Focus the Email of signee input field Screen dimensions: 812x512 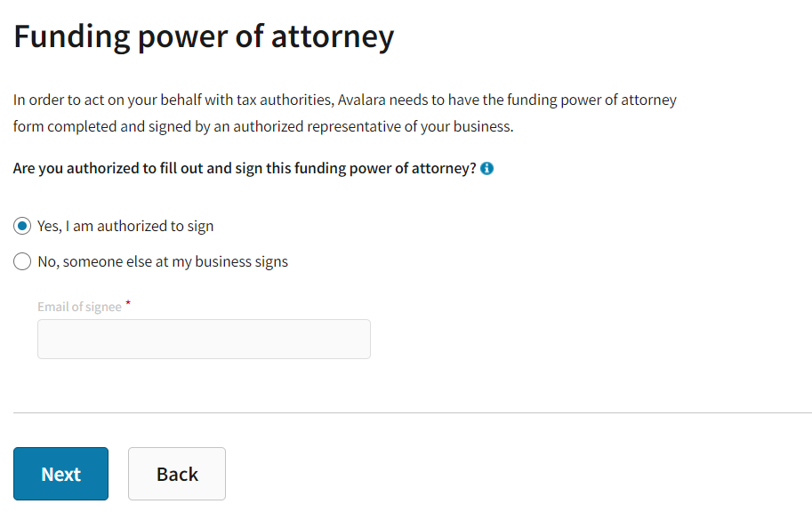pyautogui.click(x=204, y=339)
